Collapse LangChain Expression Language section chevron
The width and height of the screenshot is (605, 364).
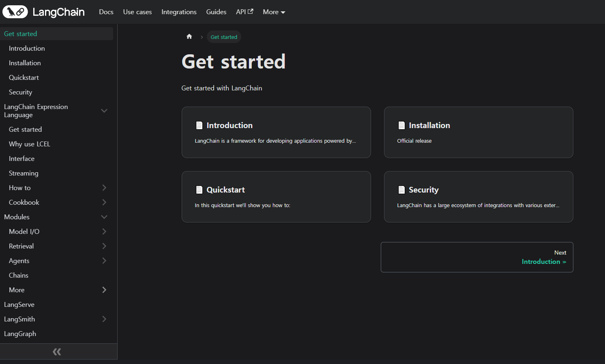(104, 111)
